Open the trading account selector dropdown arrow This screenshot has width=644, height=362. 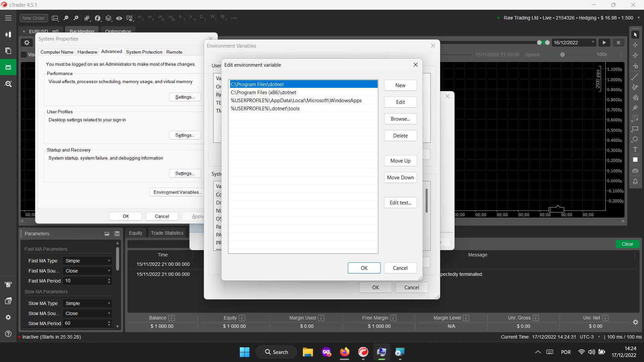click(x=639, y=18)
